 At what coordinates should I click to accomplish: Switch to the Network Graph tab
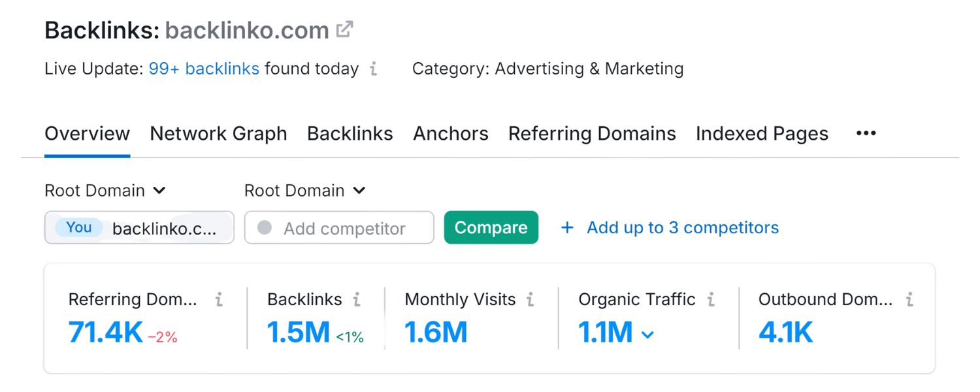pos(218,133)
